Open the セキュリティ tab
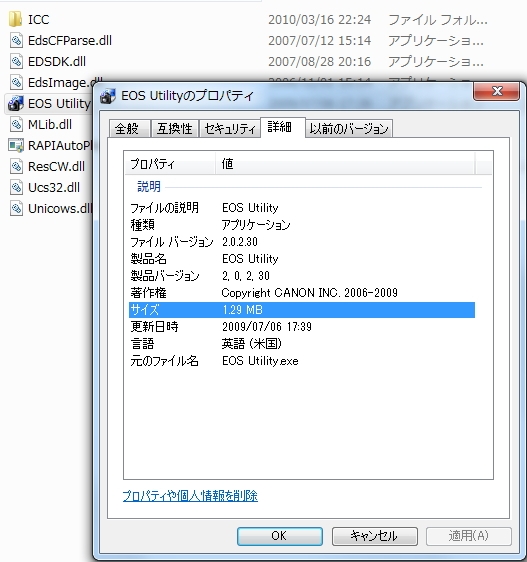 pyautogui.click(x=229, y=128)
